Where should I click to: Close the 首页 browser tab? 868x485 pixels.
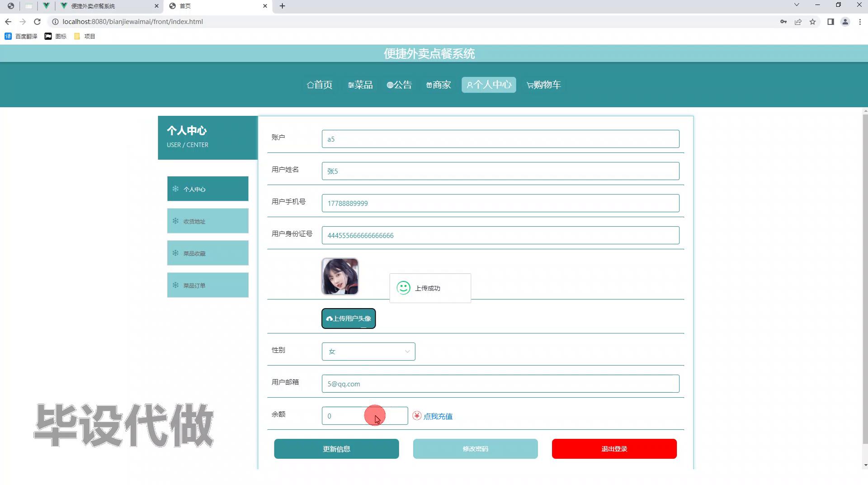pyautogui.click(x=265, y=6)
